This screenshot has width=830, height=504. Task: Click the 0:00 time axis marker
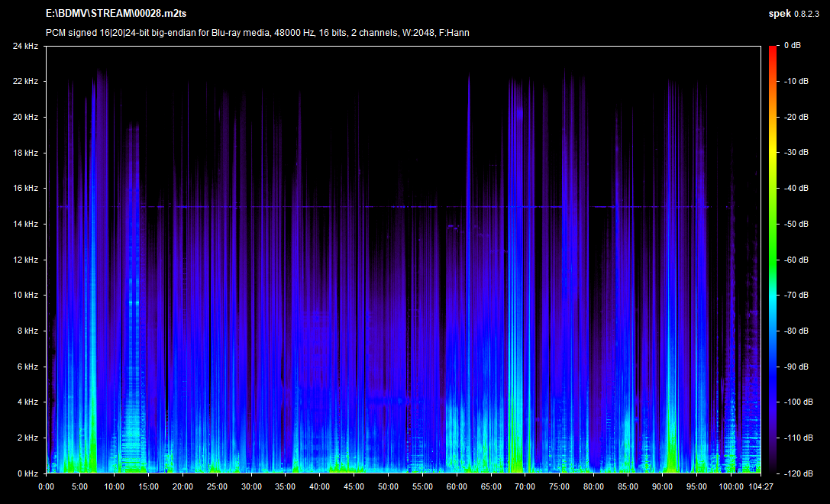46,486
